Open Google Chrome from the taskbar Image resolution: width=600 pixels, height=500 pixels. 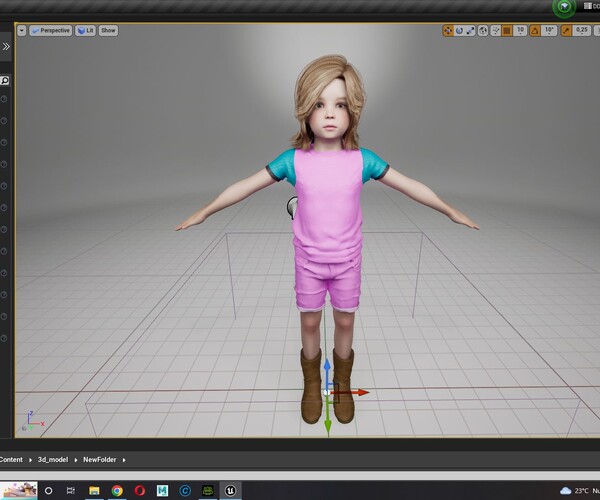point(117,491)
